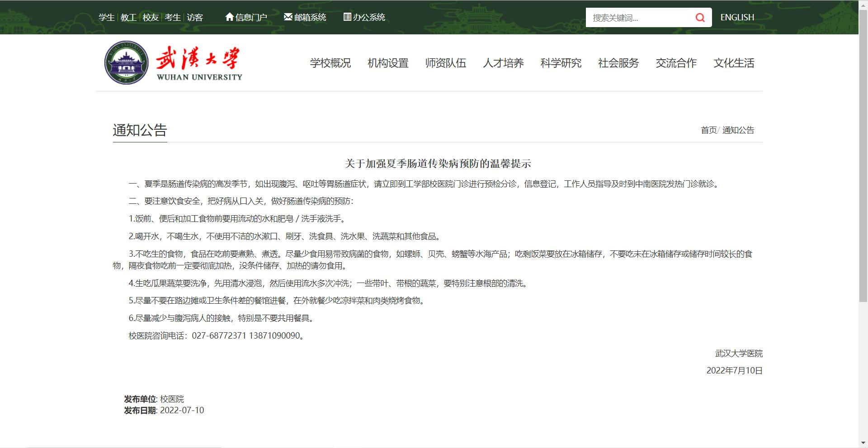Open the 邮箱系统 mail envelope icon
Image resolution: width=868 pixels, height=448 pixels.
point(288,16)
